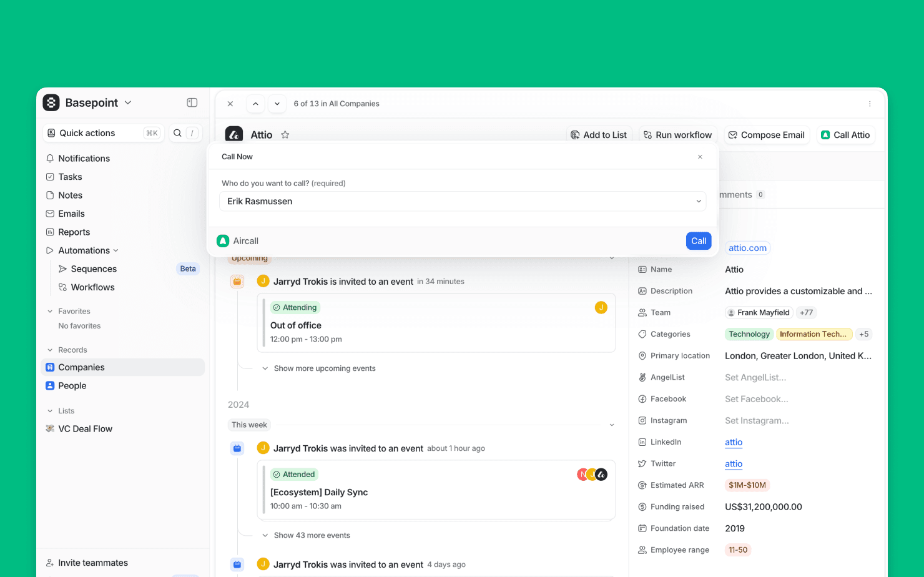Open the People records page

[72, 386]
